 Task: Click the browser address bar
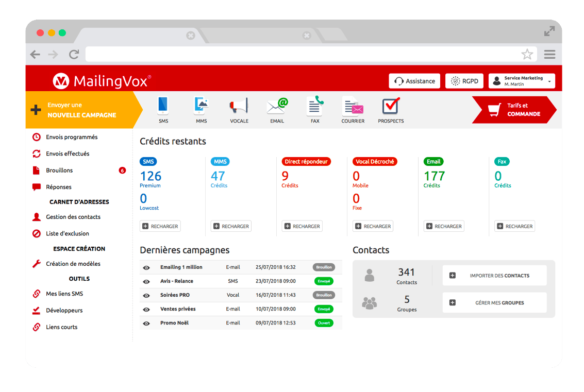click(x=304, y=54)
